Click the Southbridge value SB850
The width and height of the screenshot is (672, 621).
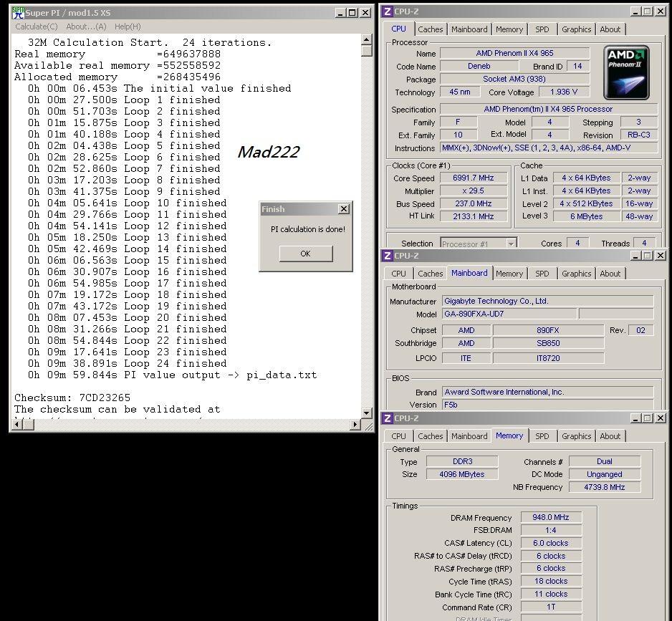[548, 343]
